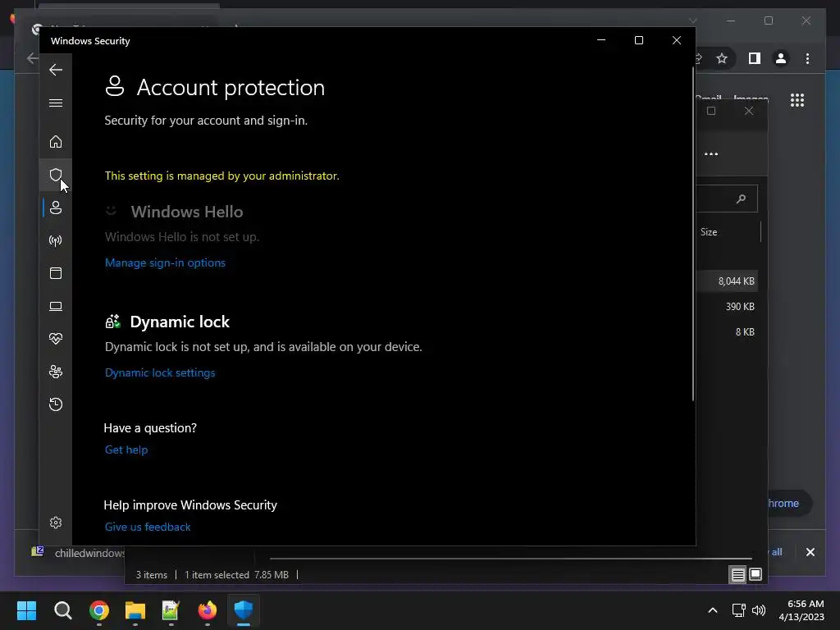This screenshot has width=840, height=630.
Task: Select Account protection sidebar icon
Action: [56, 208]
